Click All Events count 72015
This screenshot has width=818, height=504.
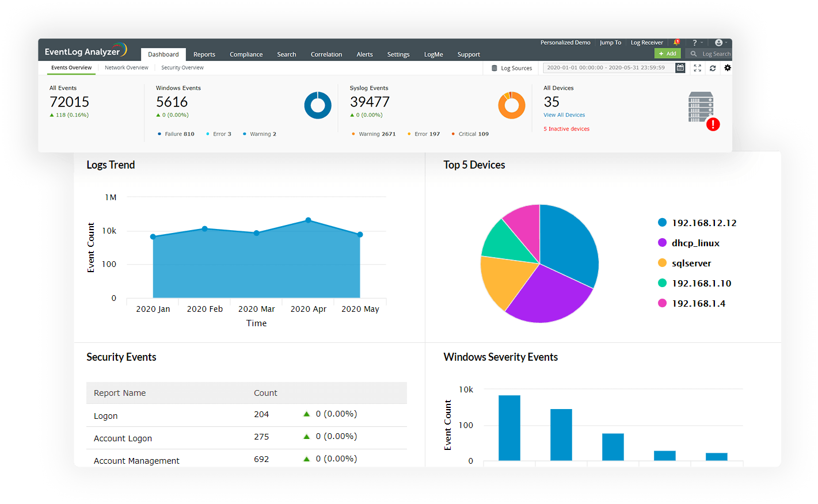tap(69, 102)
